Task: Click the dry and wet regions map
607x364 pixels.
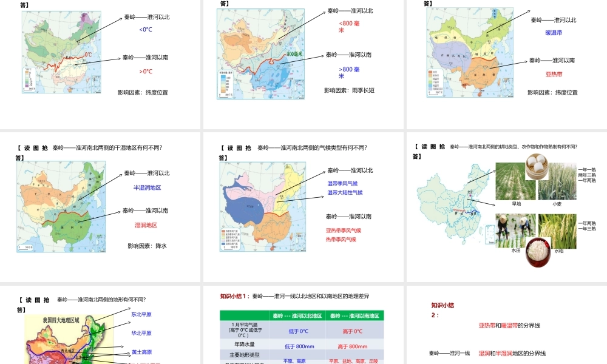Action: (61, 206)
